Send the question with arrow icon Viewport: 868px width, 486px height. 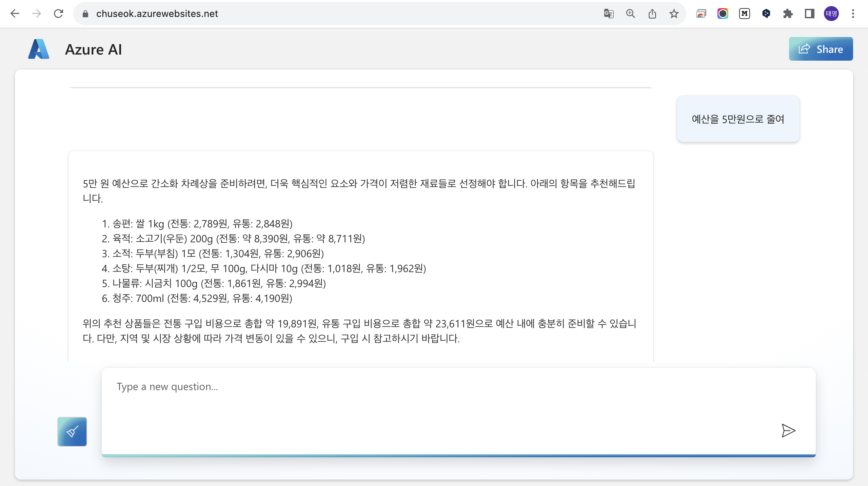coord(788,430)
